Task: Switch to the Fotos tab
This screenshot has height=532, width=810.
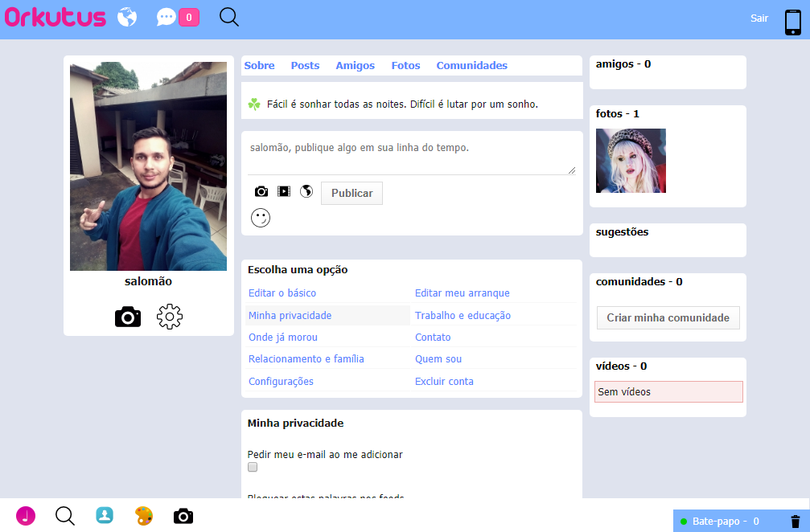Action: 405,65
